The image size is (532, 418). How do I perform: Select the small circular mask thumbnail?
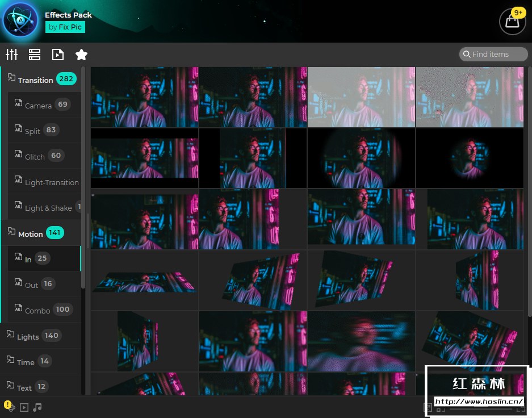470,158
